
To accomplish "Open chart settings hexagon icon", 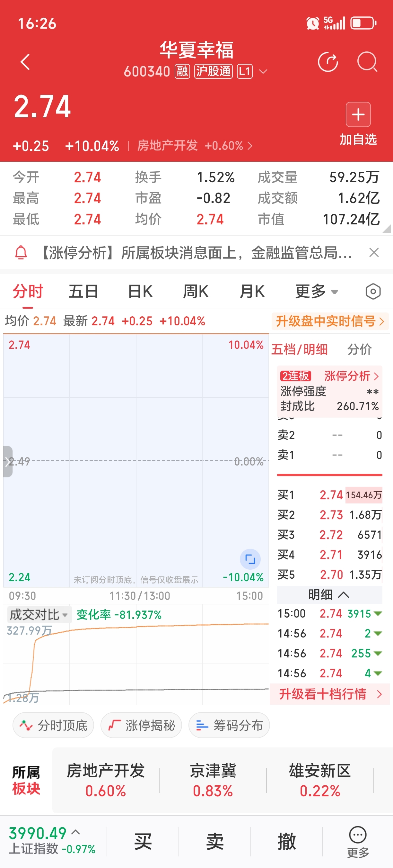I will pos(373,292).
